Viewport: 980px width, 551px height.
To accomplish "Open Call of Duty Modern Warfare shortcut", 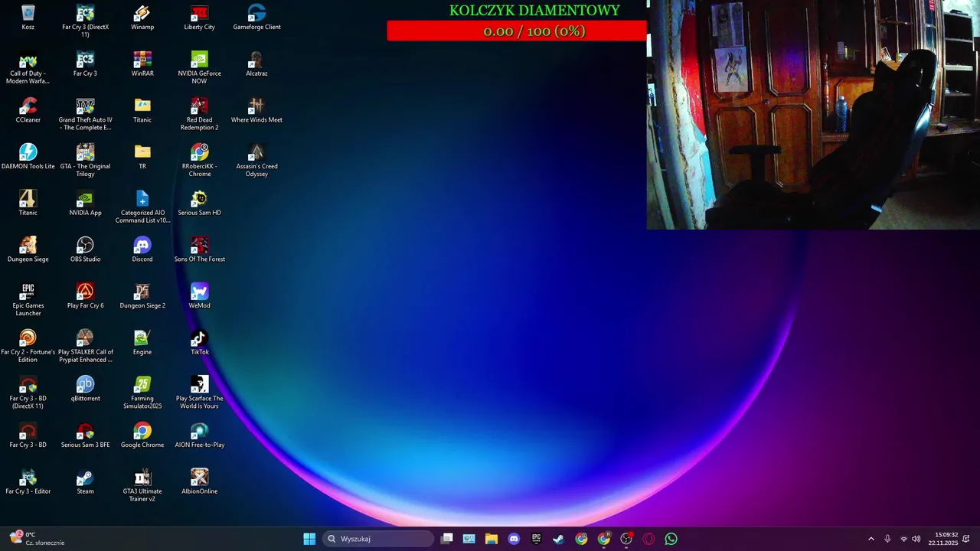I will (x=28, y=68).
